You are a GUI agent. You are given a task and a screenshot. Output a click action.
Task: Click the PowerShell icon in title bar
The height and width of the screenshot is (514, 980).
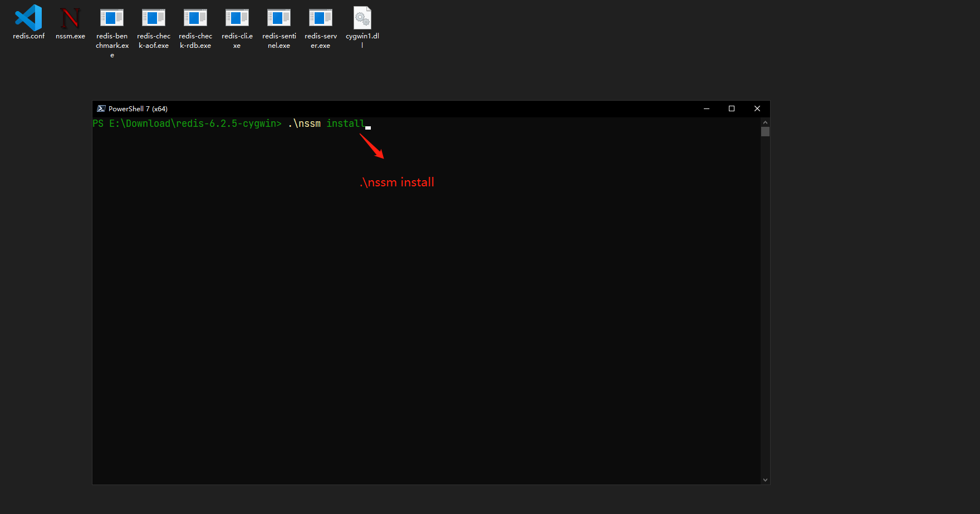point(101,108)
